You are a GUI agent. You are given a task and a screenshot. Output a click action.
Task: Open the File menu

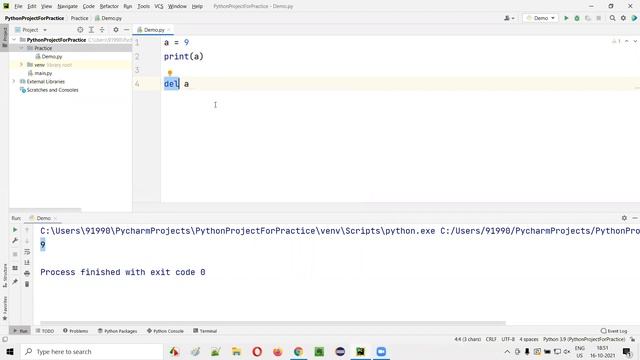click(18, 6)
